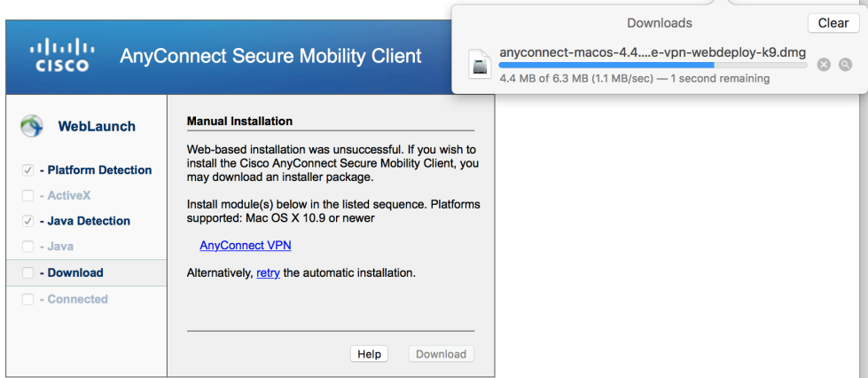Toggle the Platform Detection checkbox
The height and width of the screenshot is (378, 868).
click(x=27, y=170)
